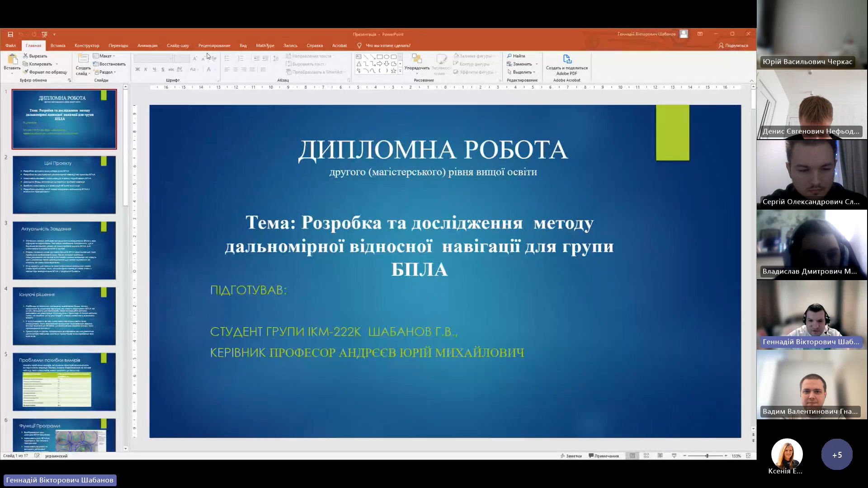Toggle fit slide to window button
This screenshot has height=488, width=868.
pyautogui.click(x=748, y=455)
